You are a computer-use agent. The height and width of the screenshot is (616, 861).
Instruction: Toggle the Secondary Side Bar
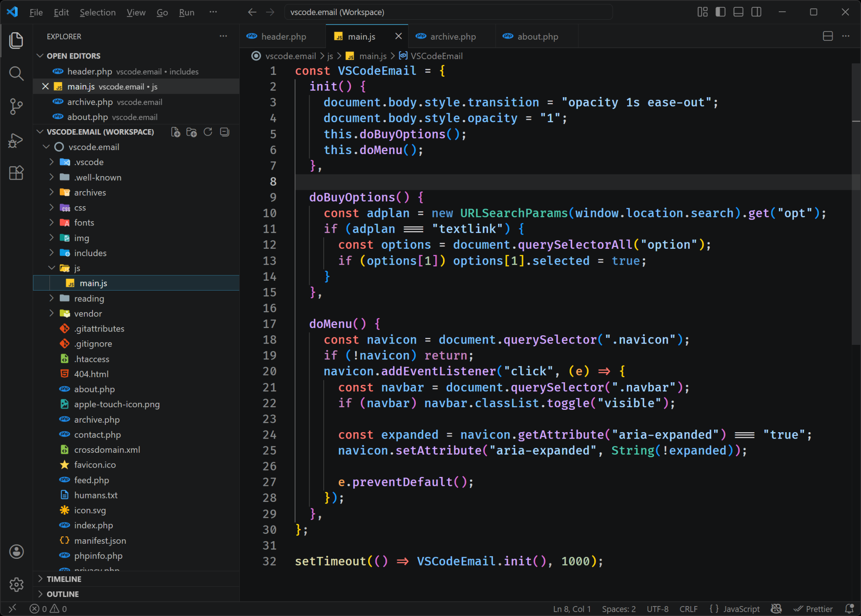click(756, 12)
